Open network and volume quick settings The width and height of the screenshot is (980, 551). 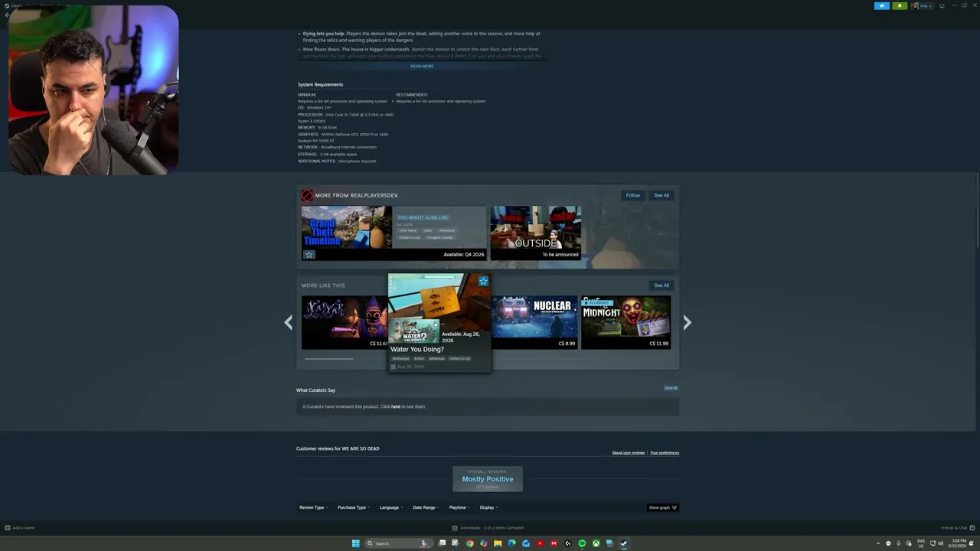tap(936, 543)
